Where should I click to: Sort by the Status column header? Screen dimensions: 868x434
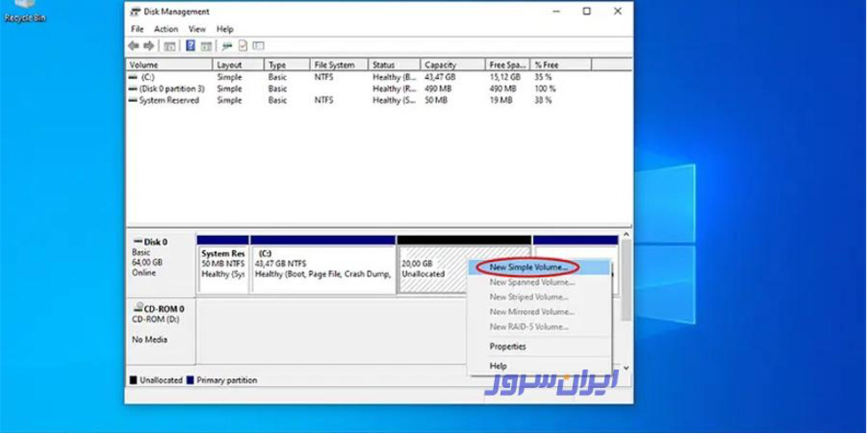click(x=394, y=66)
